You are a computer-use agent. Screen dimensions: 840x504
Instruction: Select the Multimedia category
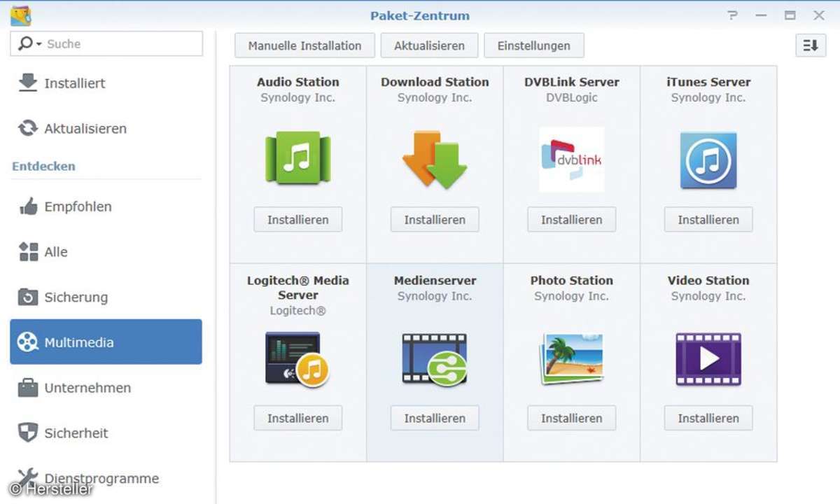pos(106,342)
